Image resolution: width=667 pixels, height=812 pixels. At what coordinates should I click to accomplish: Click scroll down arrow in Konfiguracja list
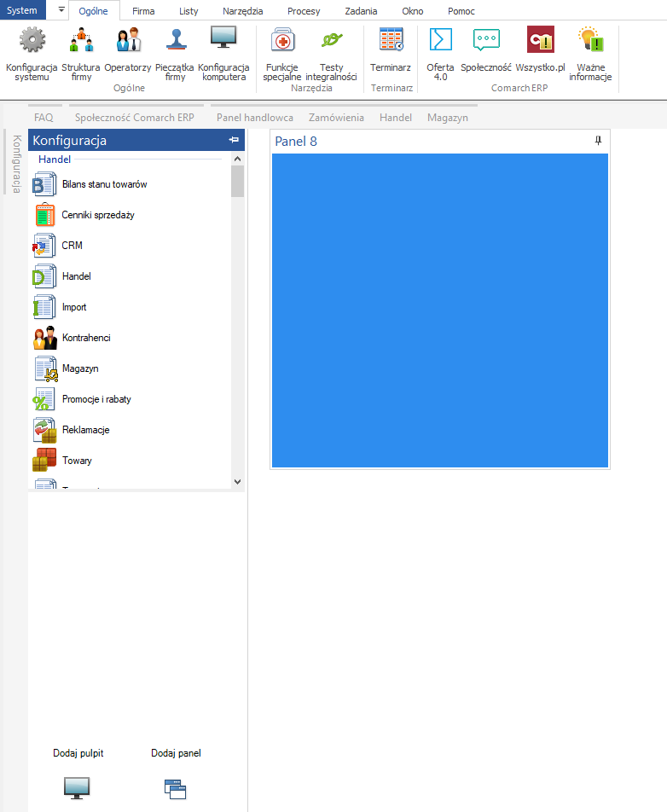pyautogui.click(x=238, y=482)
